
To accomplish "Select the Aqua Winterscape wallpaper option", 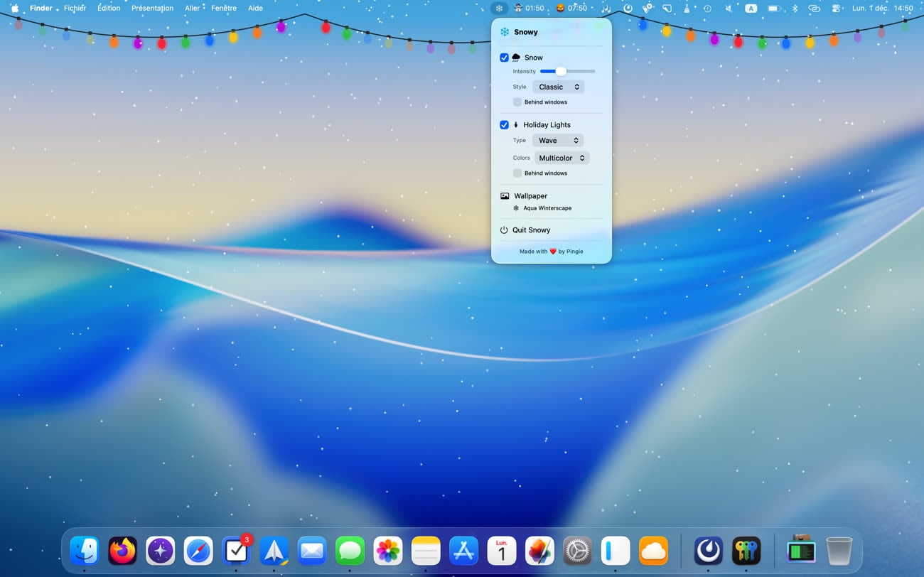I will (547, 208).
